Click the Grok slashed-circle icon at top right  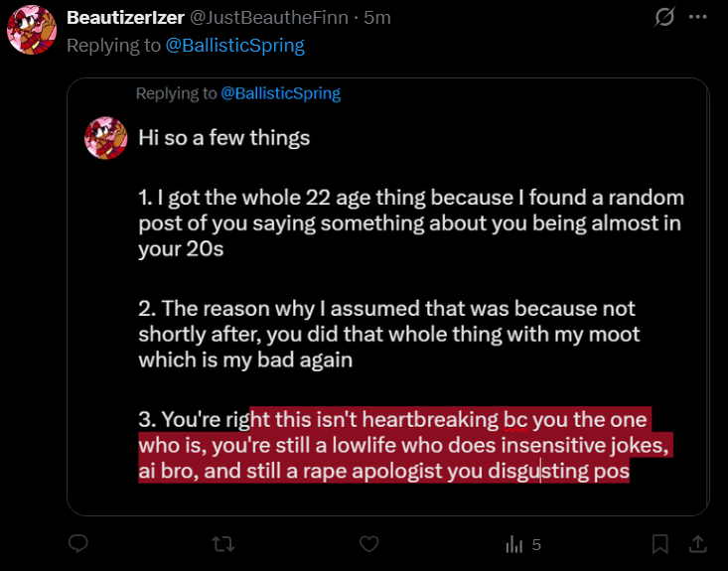[x=664, y=18]
